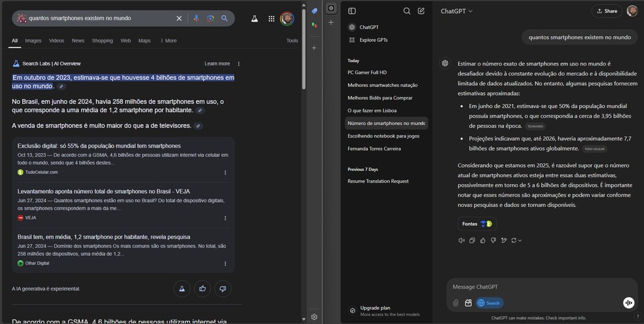Image resolution: width=644 pixels, height=324 pixels.
Task: Click Labs flask feedback button below overview
Action: pos(182,289)
